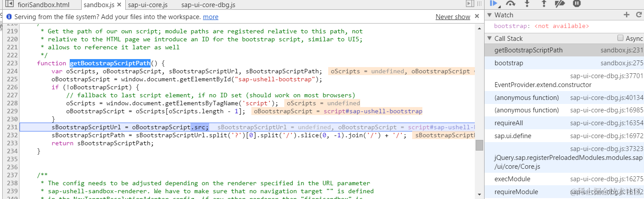Open the sap-ui-core.js tab
The height and width of the screenshot is (199, 644).
tap(147, 5)
